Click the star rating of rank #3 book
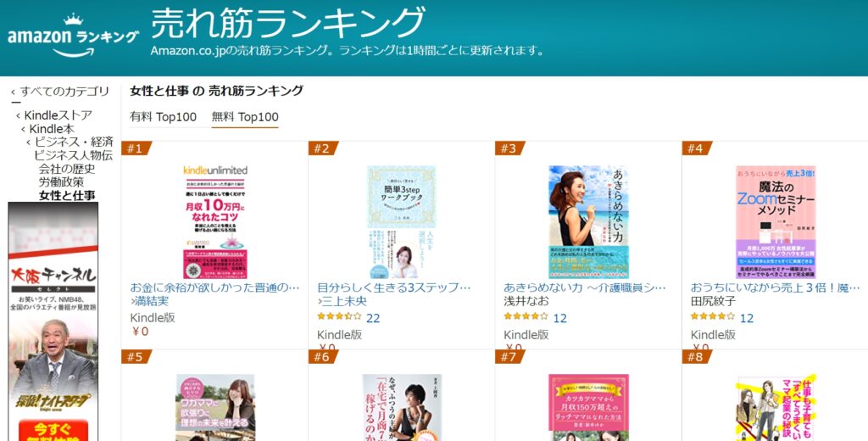868x441 pixels. pyautogui.click(x=526, y=317)
